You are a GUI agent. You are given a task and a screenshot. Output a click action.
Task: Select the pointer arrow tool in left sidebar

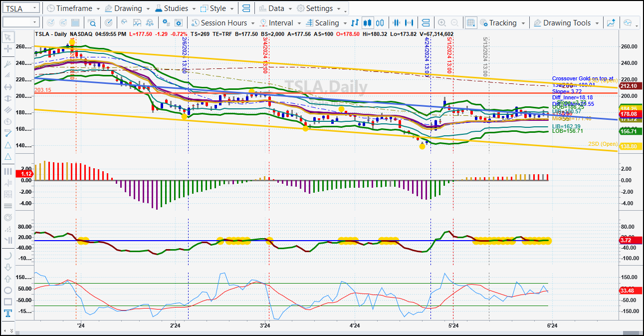point(7,37)
